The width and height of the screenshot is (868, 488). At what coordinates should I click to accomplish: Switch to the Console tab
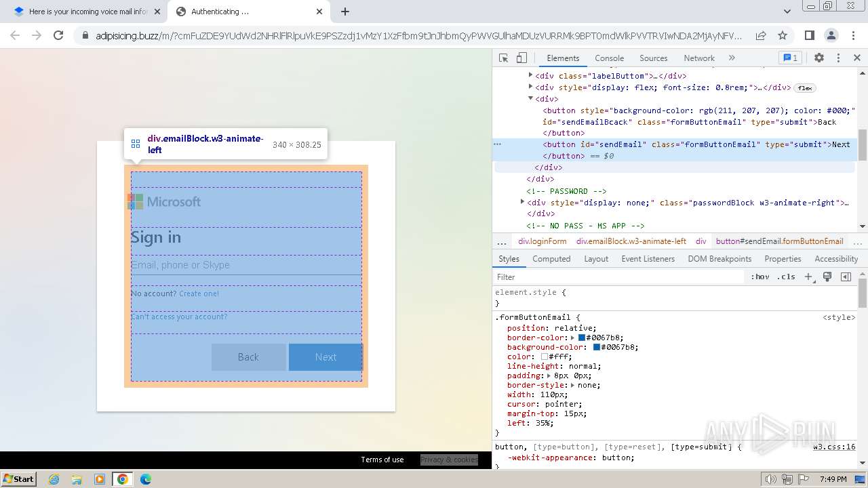[609, 58]
